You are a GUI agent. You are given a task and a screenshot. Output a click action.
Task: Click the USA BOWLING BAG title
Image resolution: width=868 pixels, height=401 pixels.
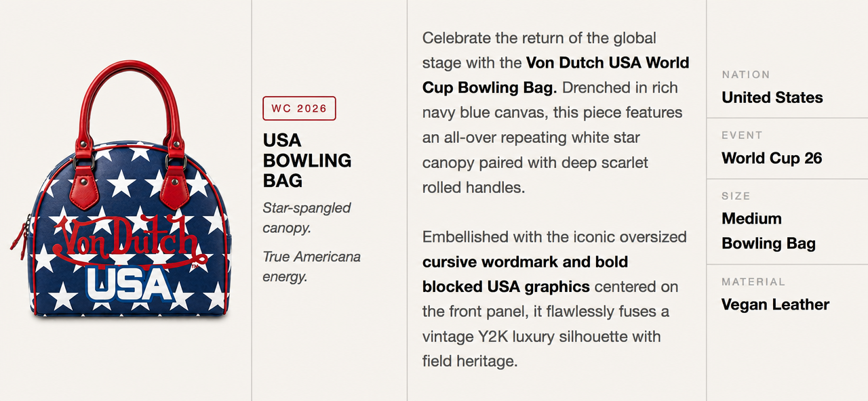(307, 161)
